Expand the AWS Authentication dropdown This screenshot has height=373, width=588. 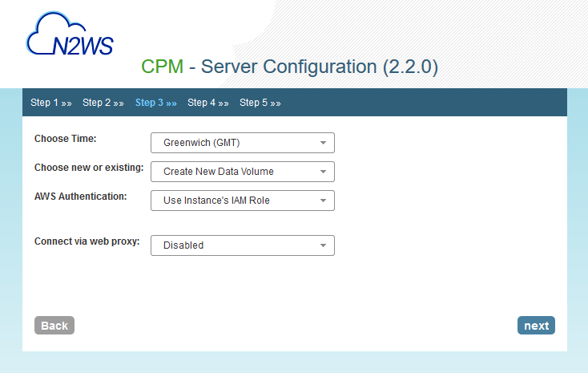pyautogui.click(x=243, y=201)
